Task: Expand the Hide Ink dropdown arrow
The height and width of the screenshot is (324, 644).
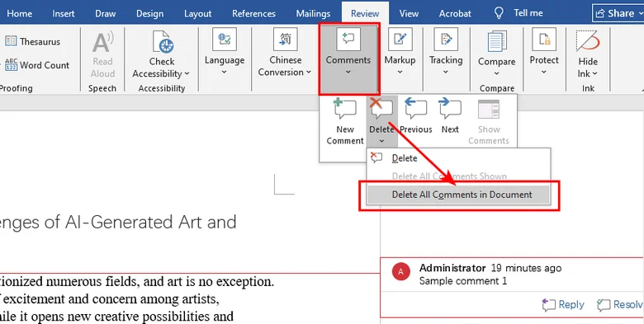Action: (594, 74)
